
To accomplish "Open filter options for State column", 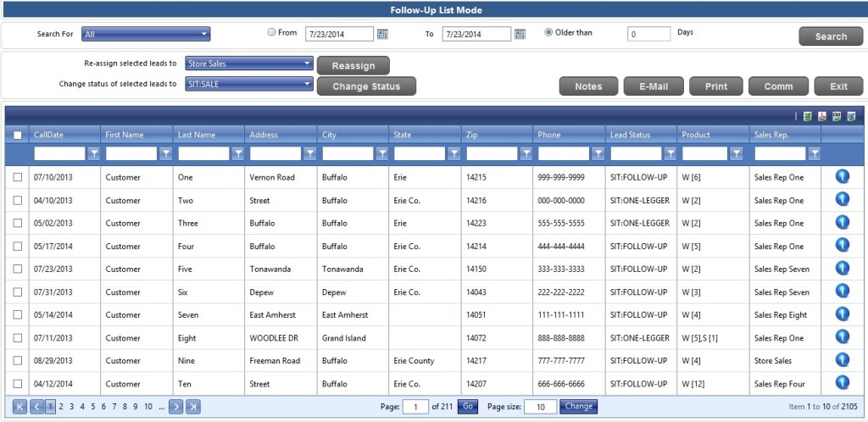I will point(454,153).
